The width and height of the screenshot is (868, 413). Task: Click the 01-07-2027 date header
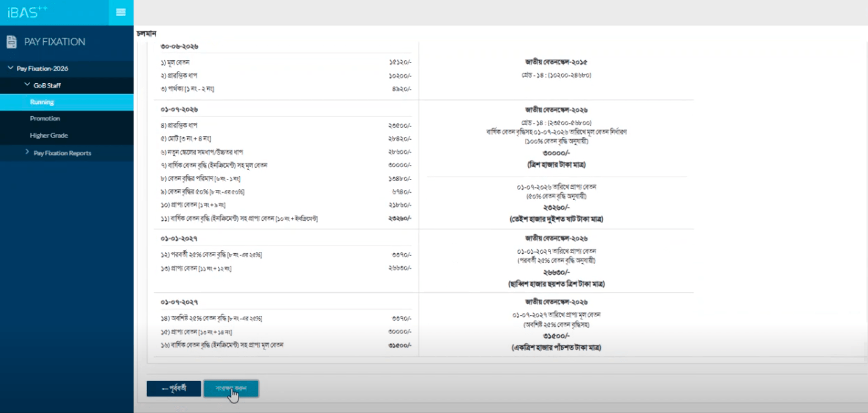point(179,302)
